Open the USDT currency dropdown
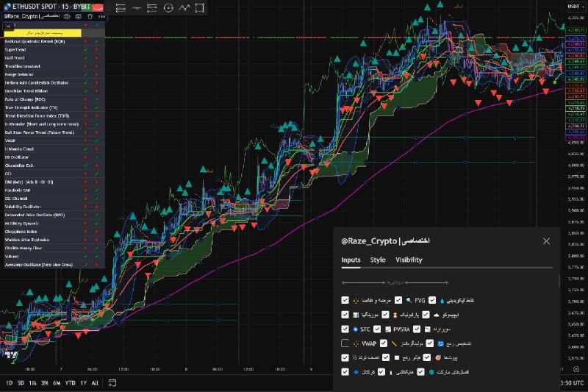The width and height of the screenshot is (588, 392). point(574,7)
